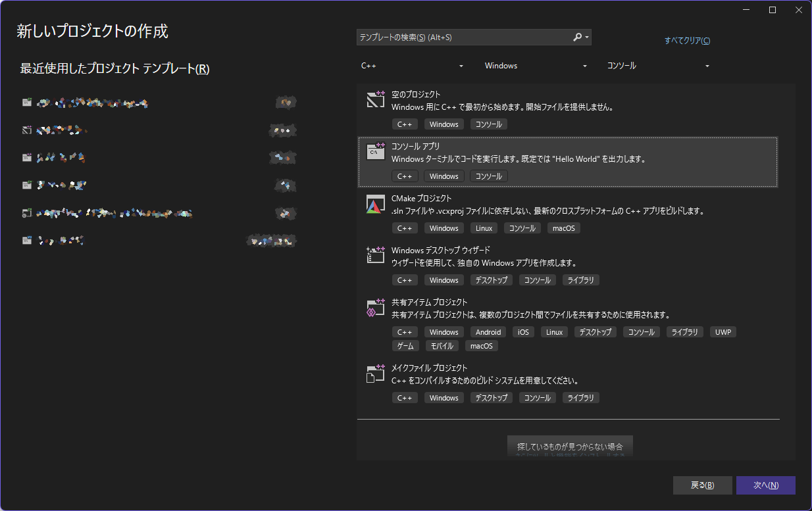The image size is (812, 511).
Task: Click the 探しているものが見つからない場合 link
Action: 570,445
